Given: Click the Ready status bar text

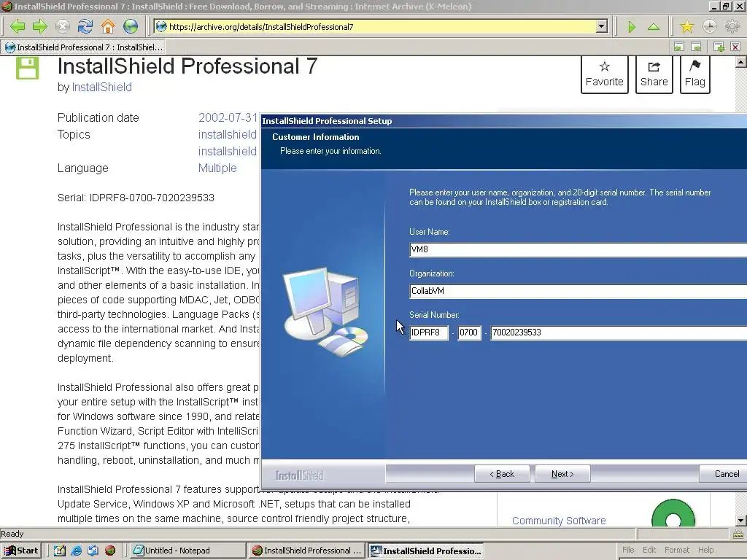Looking at the screenshot, I should tap(12, 534).
